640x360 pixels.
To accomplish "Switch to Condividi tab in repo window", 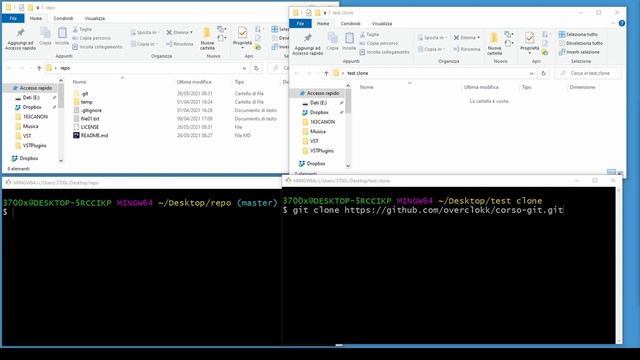I will pos(63,18).
